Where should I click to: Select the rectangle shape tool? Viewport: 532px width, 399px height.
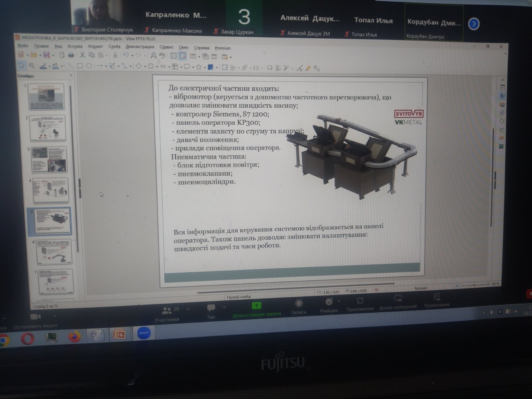pyautogui.click(x=80, y=66)
